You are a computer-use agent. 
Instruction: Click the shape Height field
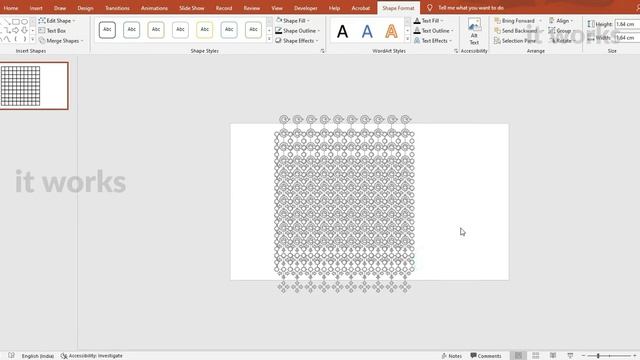click(627, 24)
